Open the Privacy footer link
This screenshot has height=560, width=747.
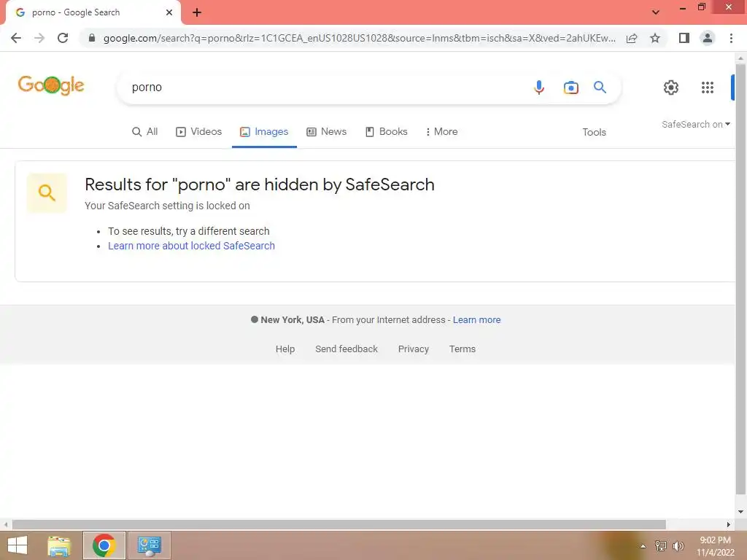(414, 349)
